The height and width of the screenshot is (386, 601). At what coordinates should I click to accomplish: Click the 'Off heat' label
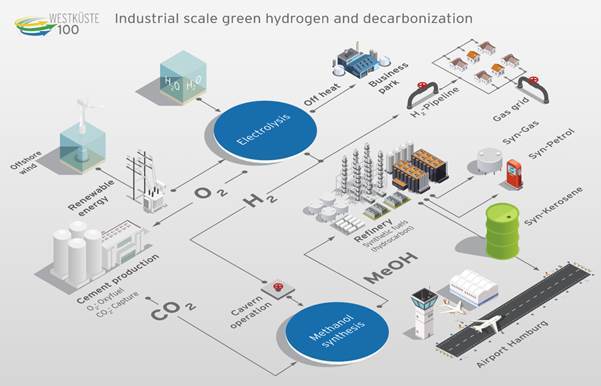pyautogui.click(x=322, y=95)
